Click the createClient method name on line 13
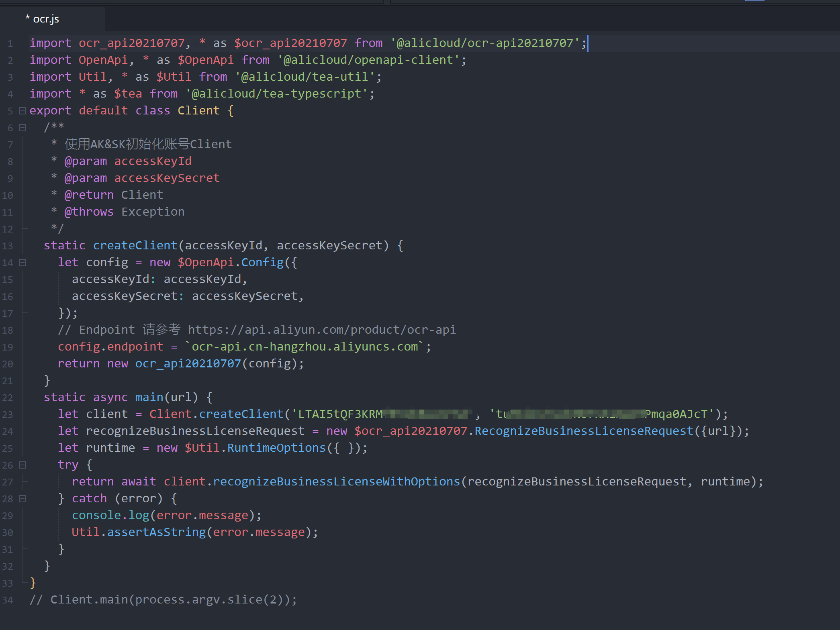 [135, 245]
